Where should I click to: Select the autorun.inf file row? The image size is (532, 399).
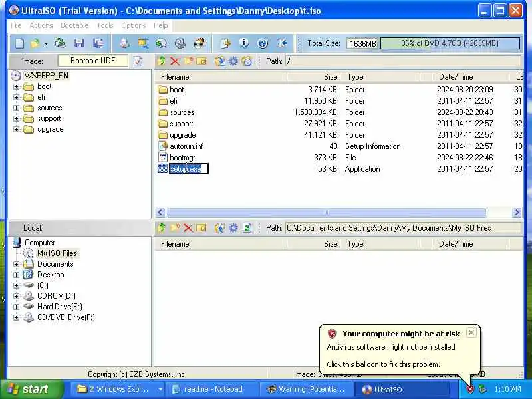click(339, 146)
